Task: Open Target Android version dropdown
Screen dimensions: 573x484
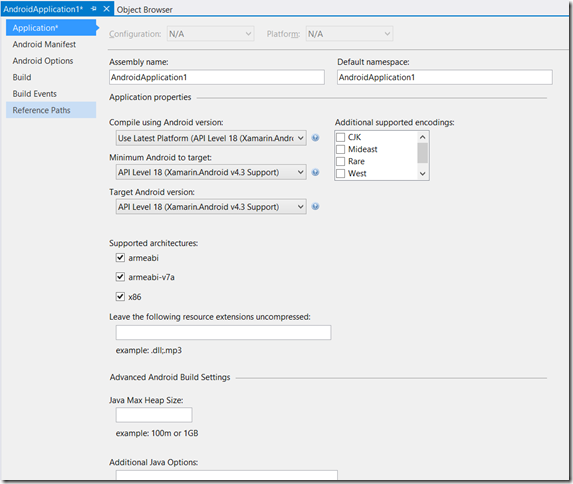Action: point(211,207)
